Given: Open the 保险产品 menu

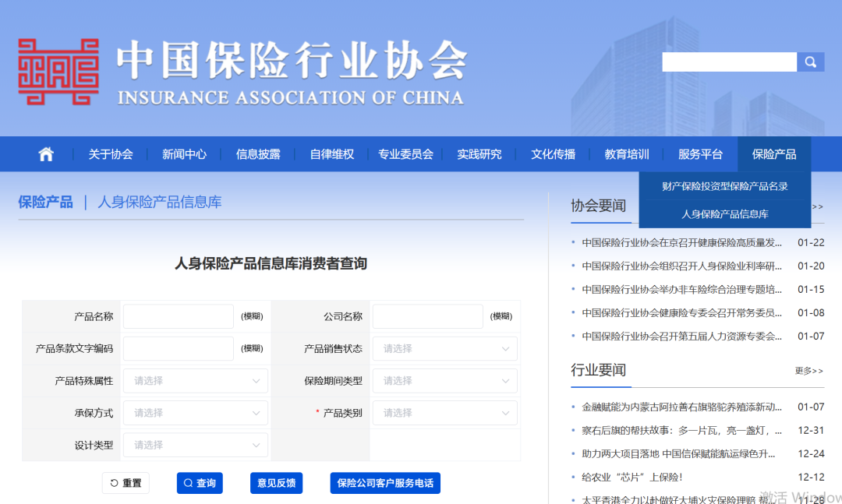Looking at the screenshot, I should [774, 154].
